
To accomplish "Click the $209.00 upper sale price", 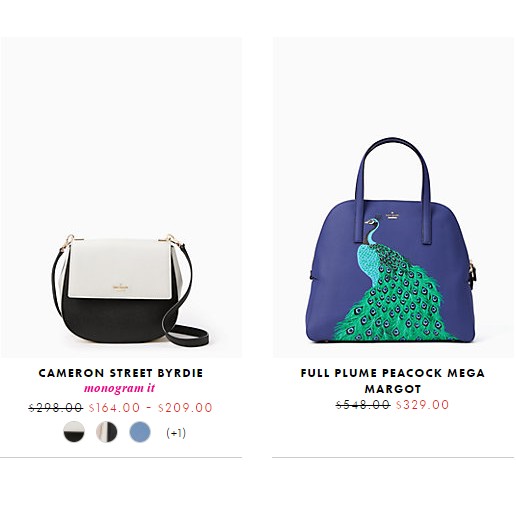I will click(185, 407).
